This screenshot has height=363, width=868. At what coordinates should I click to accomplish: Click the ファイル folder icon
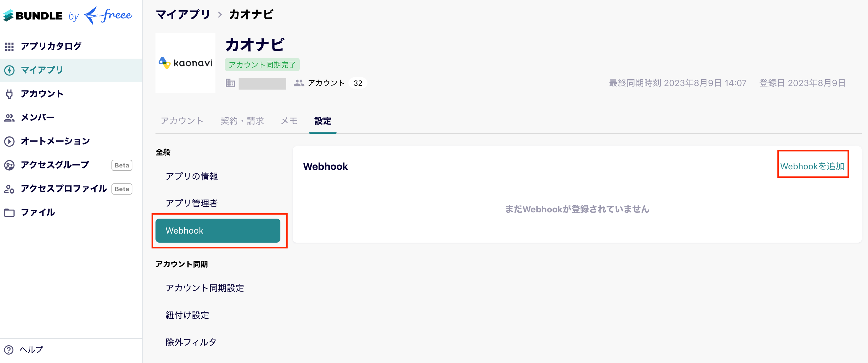[x=9, y=213]
